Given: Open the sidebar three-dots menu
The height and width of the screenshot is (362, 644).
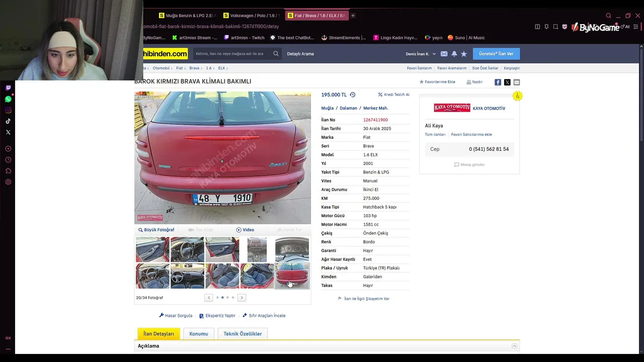Looking at the screenshot, I should pos(8,348).
